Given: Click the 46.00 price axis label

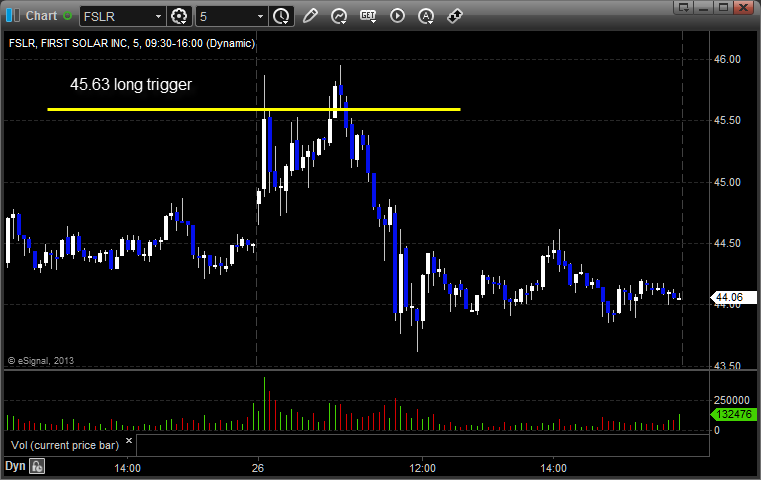Looking at the screenshot, I should point(727,59).
